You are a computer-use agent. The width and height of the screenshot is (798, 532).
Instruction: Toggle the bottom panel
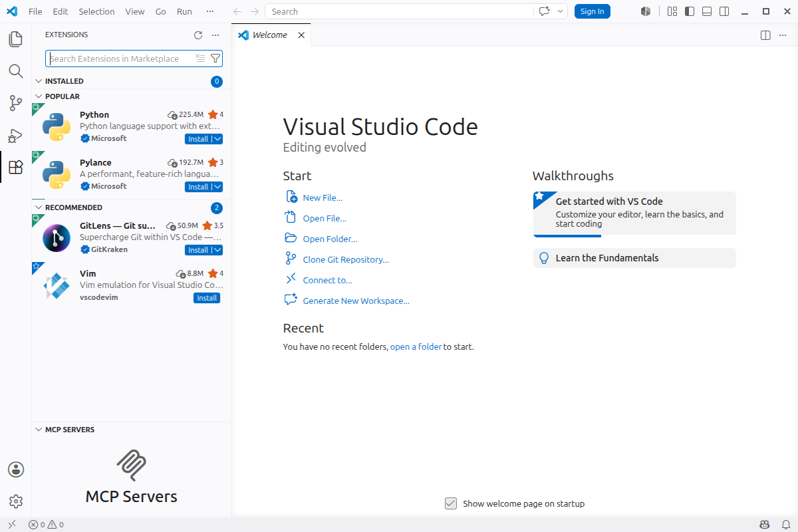pos(707,11)
